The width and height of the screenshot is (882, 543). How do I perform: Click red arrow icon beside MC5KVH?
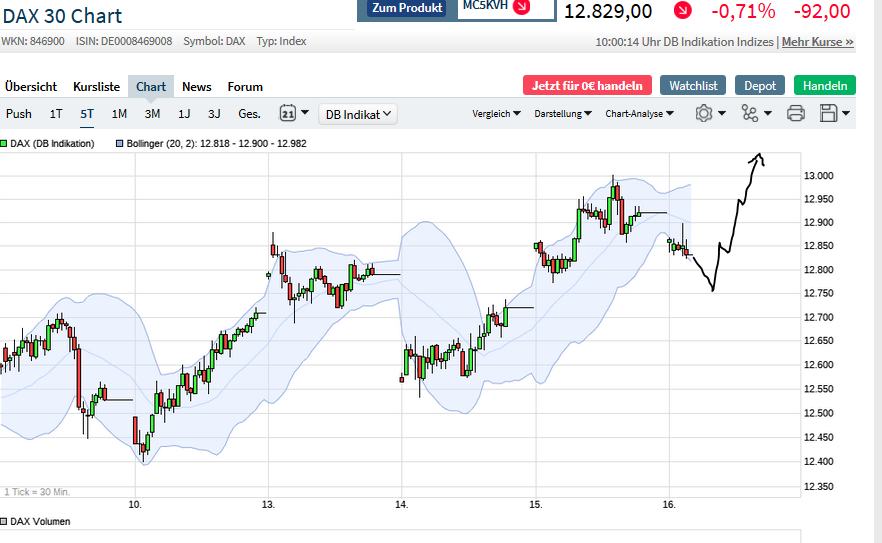click(521, 8)
